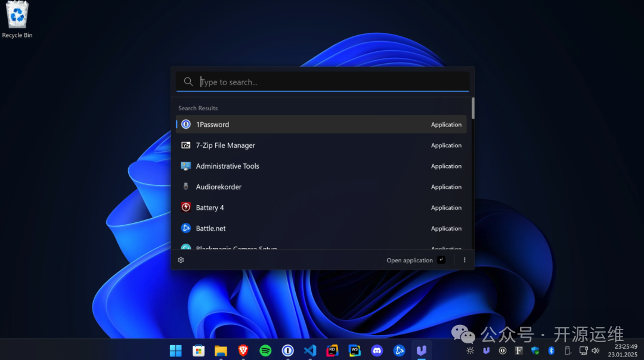Viewport: 644px width, 360px height.
Task: Open the three-dot additional actions menu
Action: coord(465,260)
